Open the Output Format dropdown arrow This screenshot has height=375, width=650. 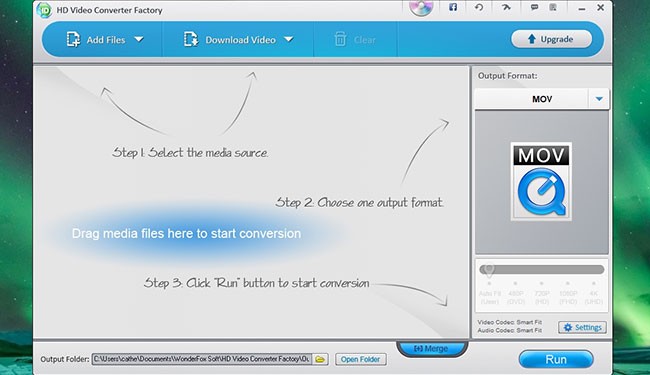599,99
